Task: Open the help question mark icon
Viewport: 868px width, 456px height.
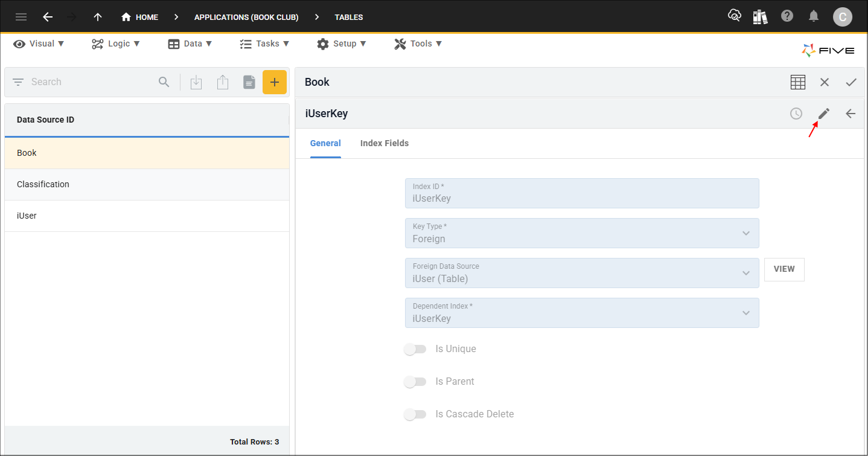Action: pyautogui.click(x=787, y=16)
